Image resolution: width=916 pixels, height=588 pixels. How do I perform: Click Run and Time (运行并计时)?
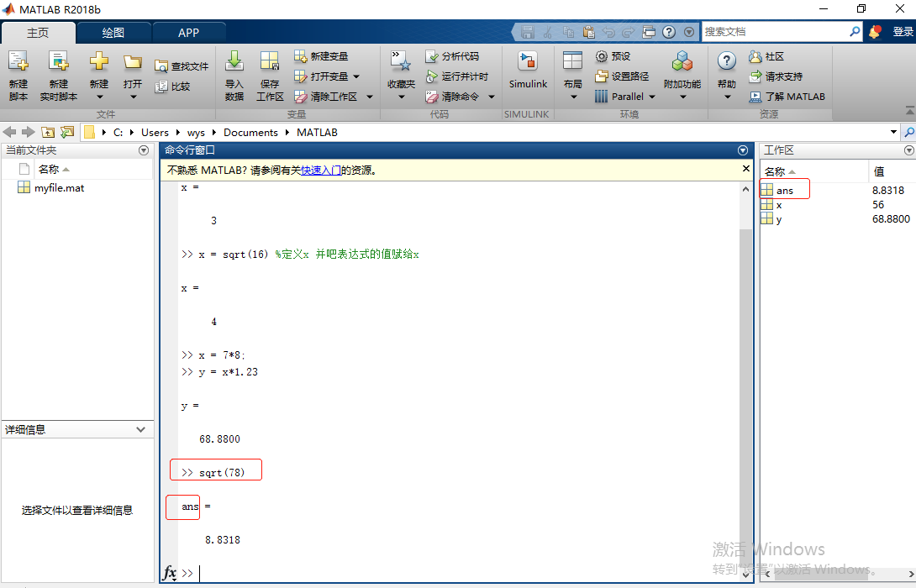[x=457, y=76]
